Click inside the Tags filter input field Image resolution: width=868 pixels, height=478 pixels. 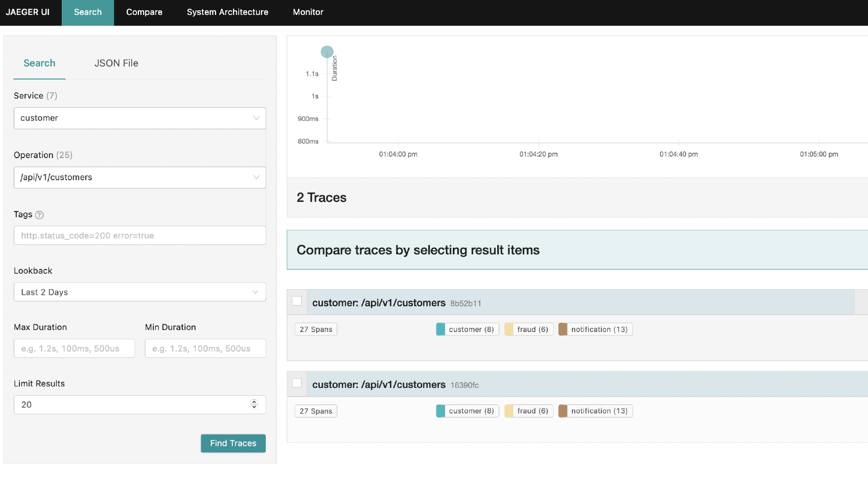click(139, 236)
